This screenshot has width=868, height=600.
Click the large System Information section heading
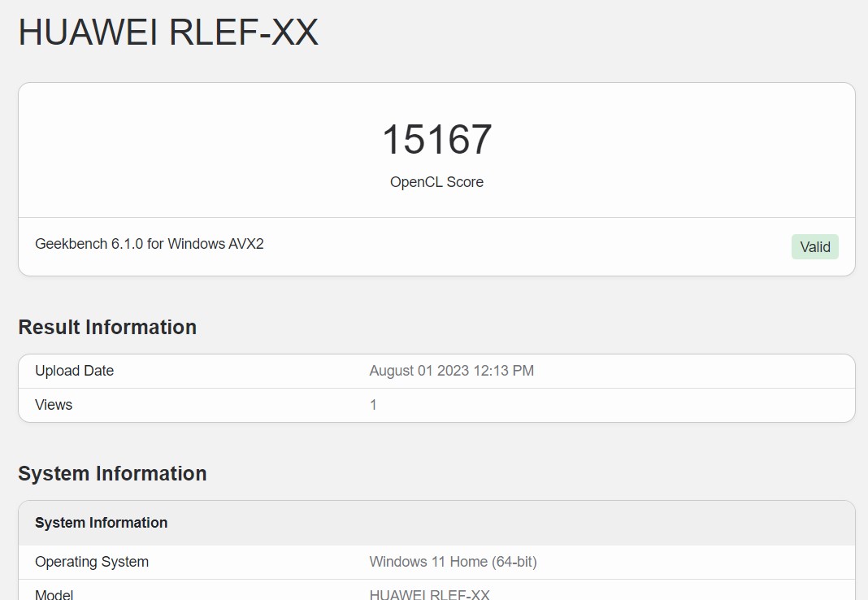coord(112,474)
